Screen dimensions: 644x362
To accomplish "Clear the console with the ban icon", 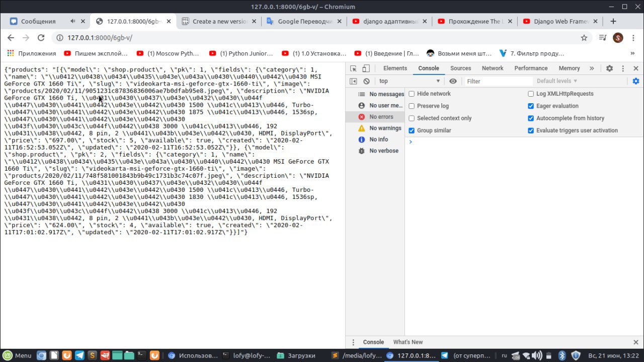I will (366, 81).
